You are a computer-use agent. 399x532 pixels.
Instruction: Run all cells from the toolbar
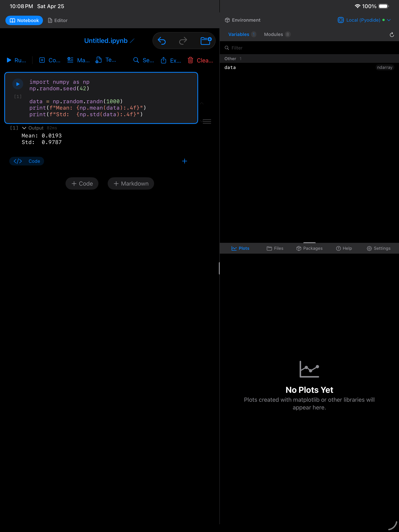click(x=16, y=60)
